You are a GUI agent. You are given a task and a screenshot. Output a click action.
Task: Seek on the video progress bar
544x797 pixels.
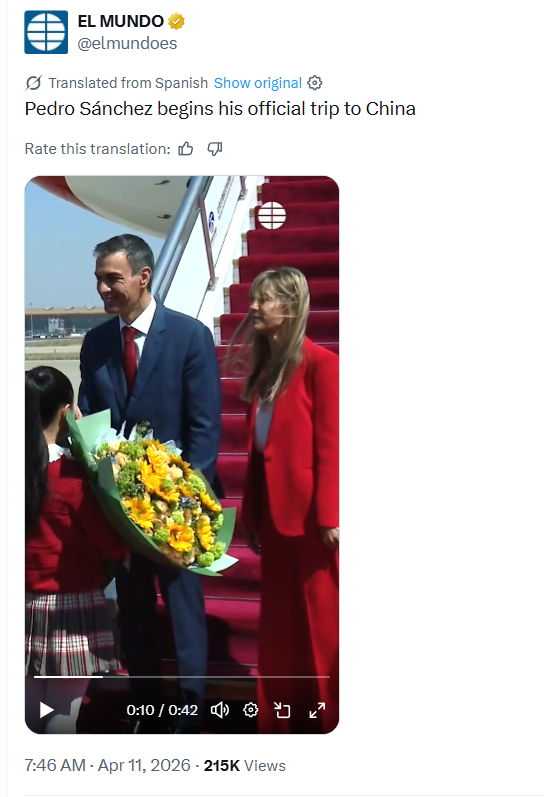click(x=182, y=677)
